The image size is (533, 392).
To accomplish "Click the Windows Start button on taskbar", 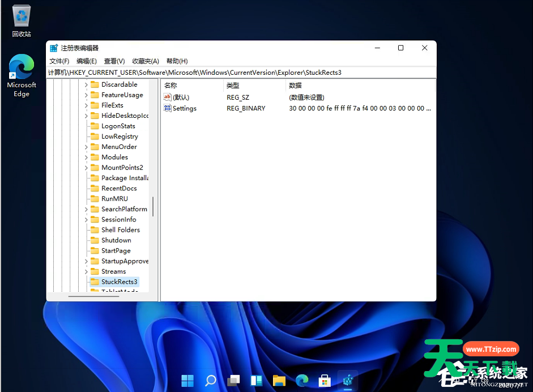I will (x=187, y=380).
